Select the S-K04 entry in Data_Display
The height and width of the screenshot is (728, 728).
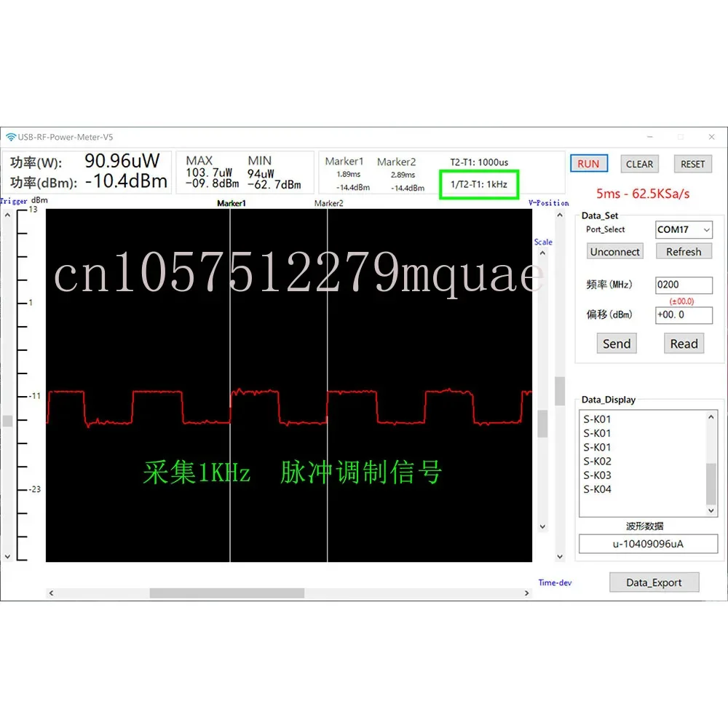(x=597, y=489)
